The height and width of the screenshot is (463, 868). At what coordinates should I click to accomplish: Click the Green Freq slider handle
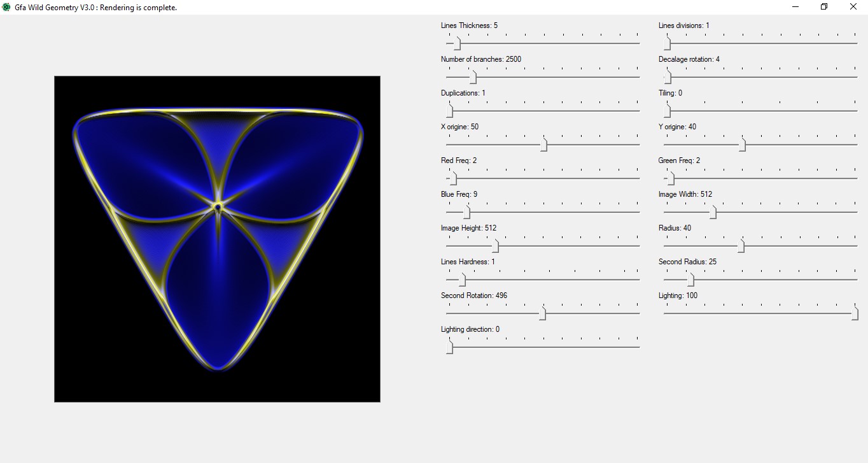click(670, 178)
